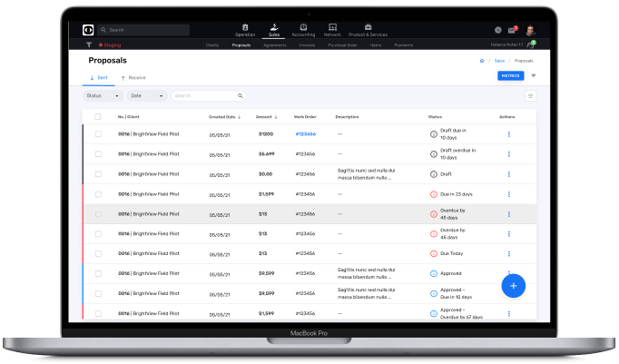Check the box for the $1200 proposal row
The image size is (619, 364).
coord(98,134)
